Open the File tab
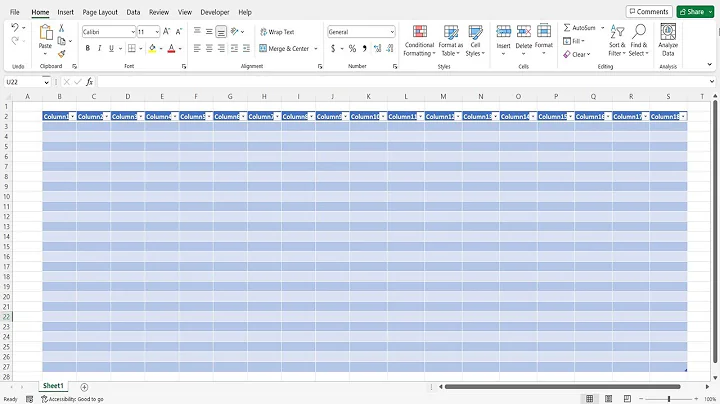The height and width of the screenshot is (404, 720). pos(15,12)
